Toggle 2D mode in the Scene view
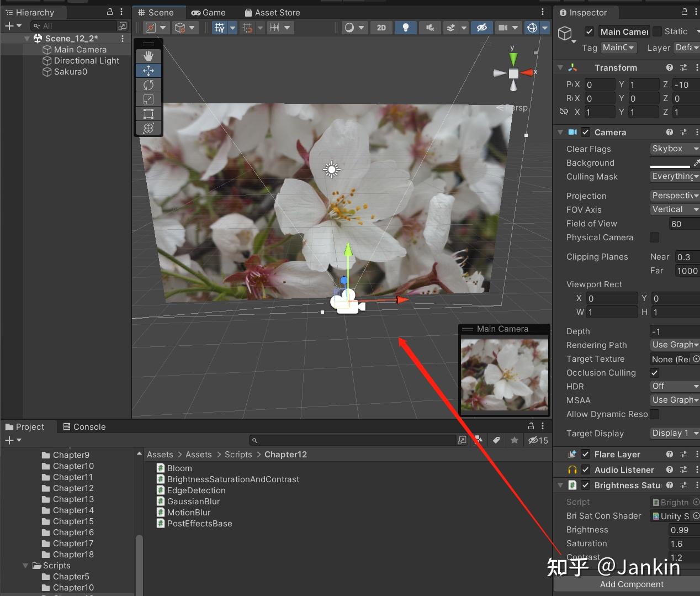Image resolution: width=700 pixels, height=596 pixels. (x=381, y=27)
